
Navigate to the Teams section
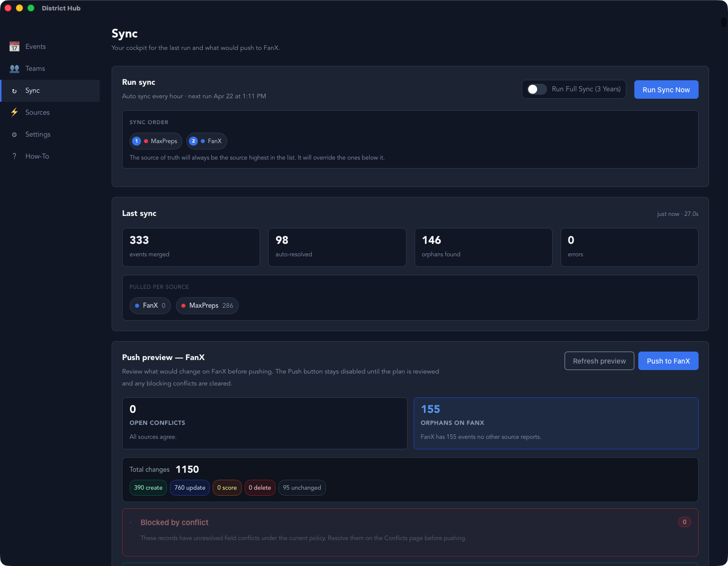[35, 68]
